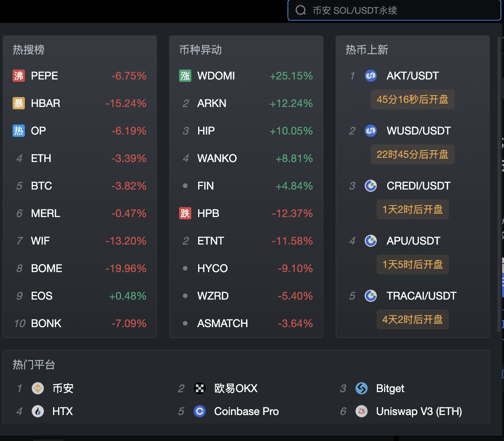Click the HTX flame logo icon
Viewport: 504px width, 441px height.
click(38, 411)
